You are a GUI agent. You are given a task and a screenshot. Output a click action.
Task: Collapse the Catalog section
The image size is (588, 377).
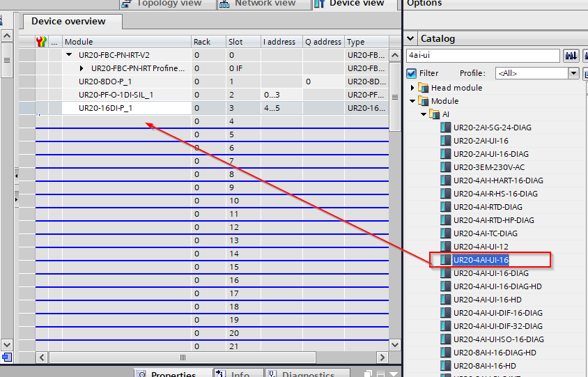point(410,38)
